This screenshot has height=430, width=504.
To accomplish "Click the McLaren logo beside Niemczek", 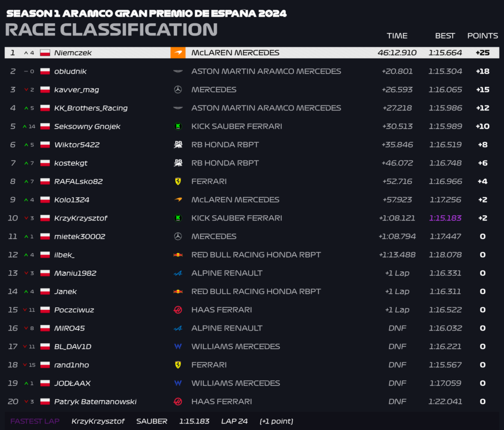I will 178,53.
